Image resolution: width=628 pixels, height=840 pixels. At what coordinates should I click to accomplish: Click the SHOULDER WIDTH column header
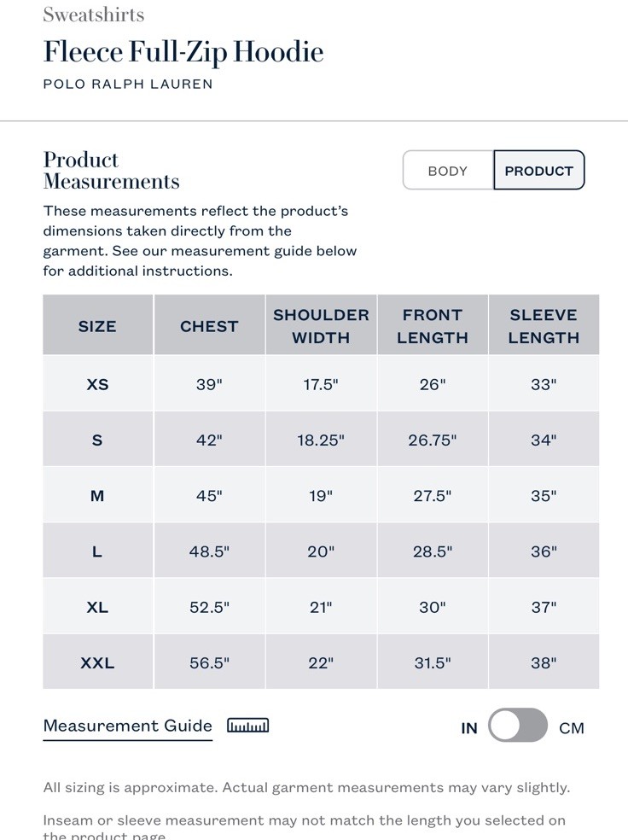[321, 326]
